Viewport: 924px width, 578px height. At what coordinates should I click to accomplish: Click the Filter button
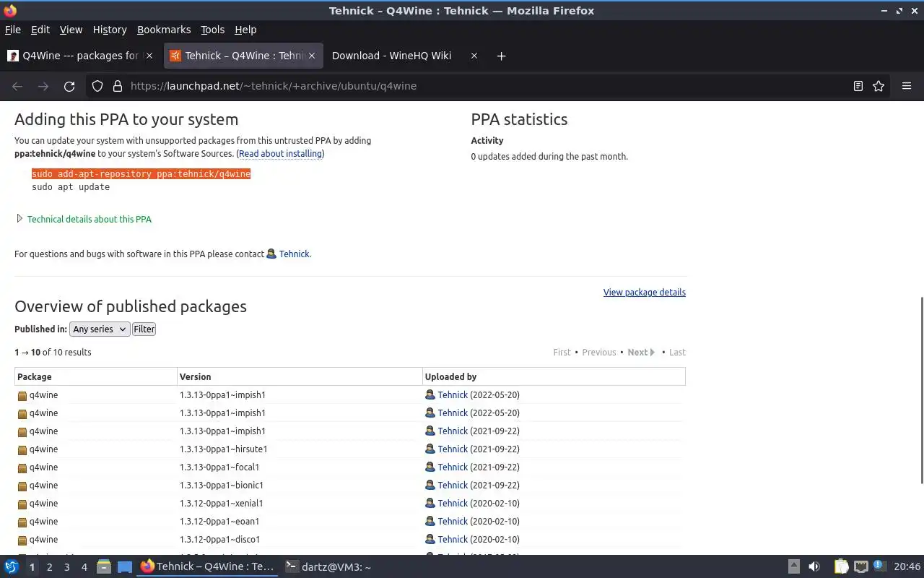click(144, 329)
